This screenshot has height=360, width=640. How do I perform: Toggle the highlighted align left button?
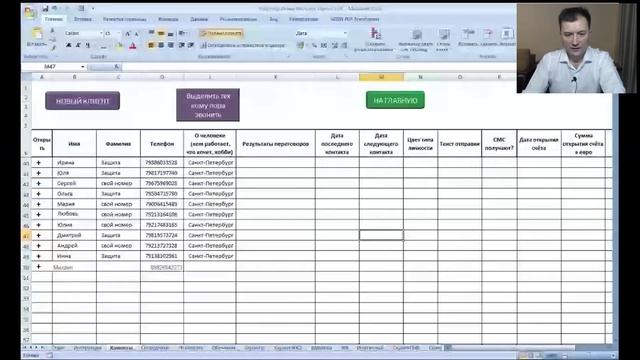click(x=151, y=45)
